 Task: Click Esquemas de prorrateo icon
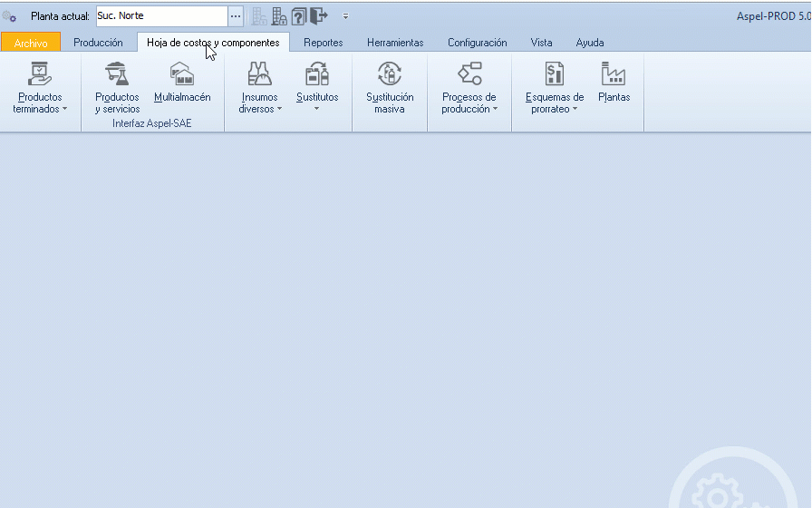tap(555, 74)
